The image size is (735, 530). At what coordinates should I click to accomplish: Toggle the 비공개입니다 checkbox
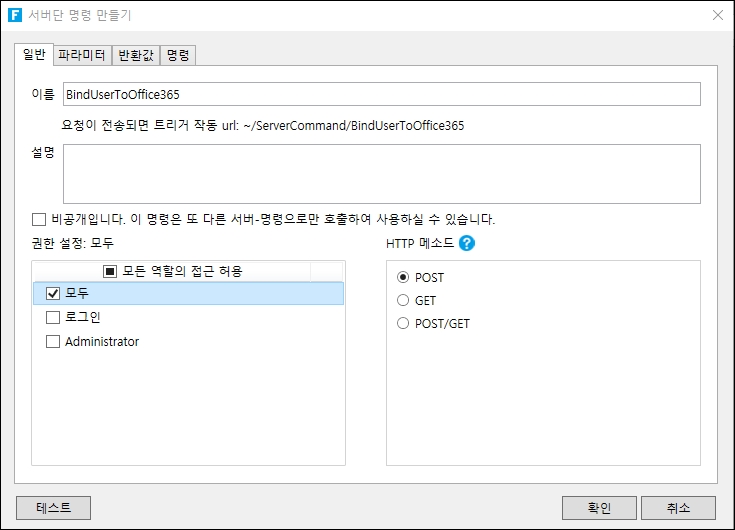[39, 219]
